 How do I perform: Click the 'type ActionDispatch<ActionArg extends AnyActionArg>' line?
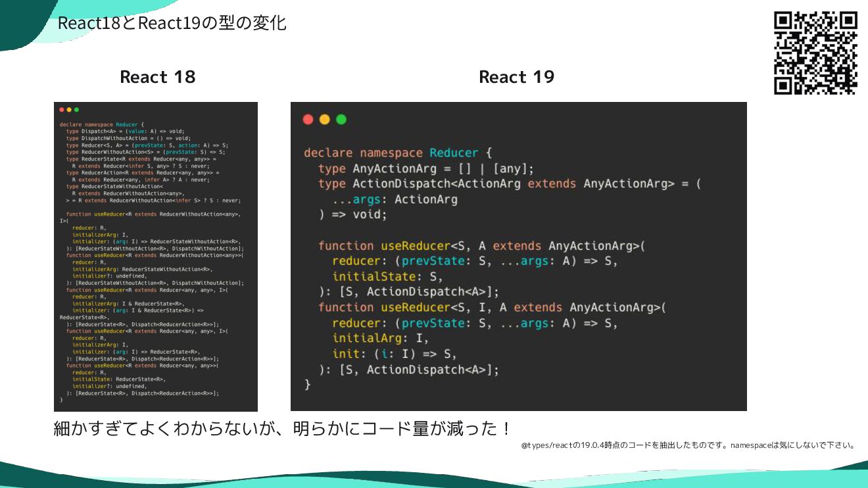tap(510, 184)
